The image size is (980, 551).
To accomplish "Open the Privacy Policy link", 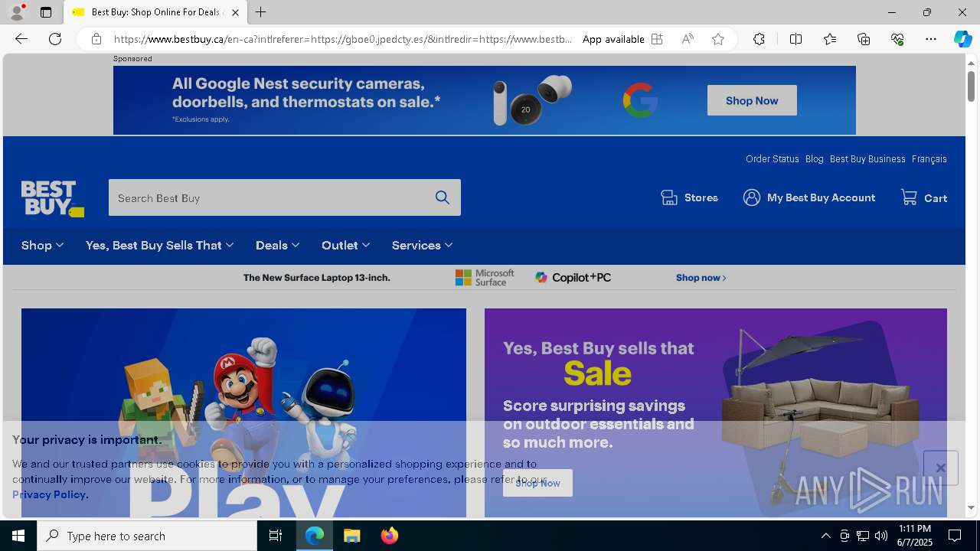I will point(50,494).
